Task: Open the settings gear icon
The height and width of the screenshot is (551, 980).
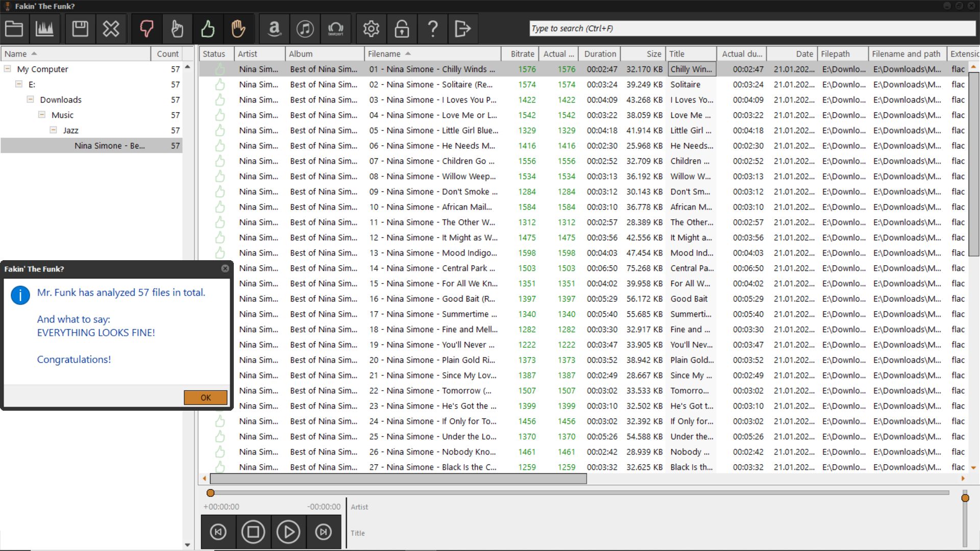Action: point(371,29)
